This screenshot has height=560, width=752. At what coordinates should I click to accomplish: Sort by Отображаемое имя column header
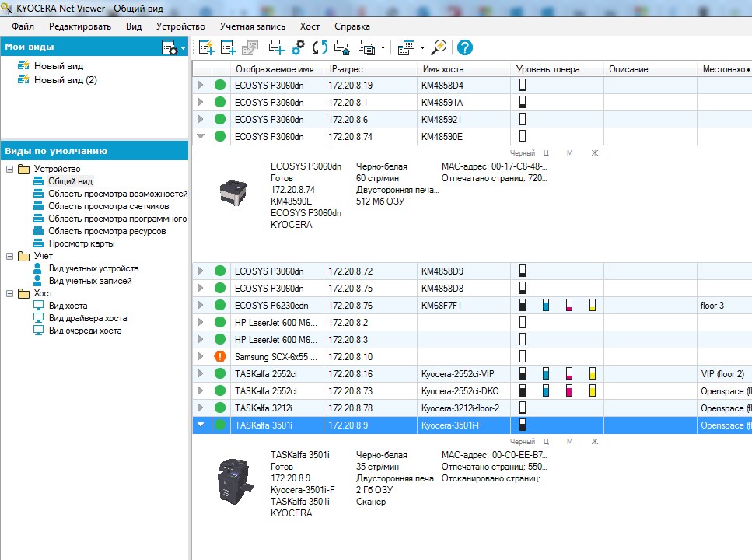pos(277,69)
